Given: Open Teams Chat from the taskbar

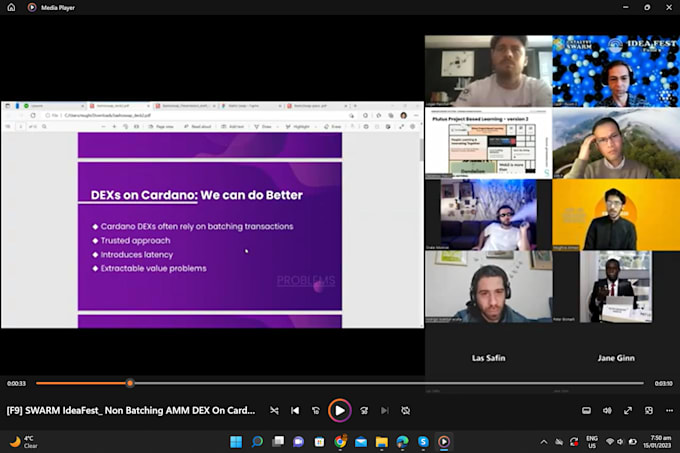Looking at the screenshot, I should 298,442.
